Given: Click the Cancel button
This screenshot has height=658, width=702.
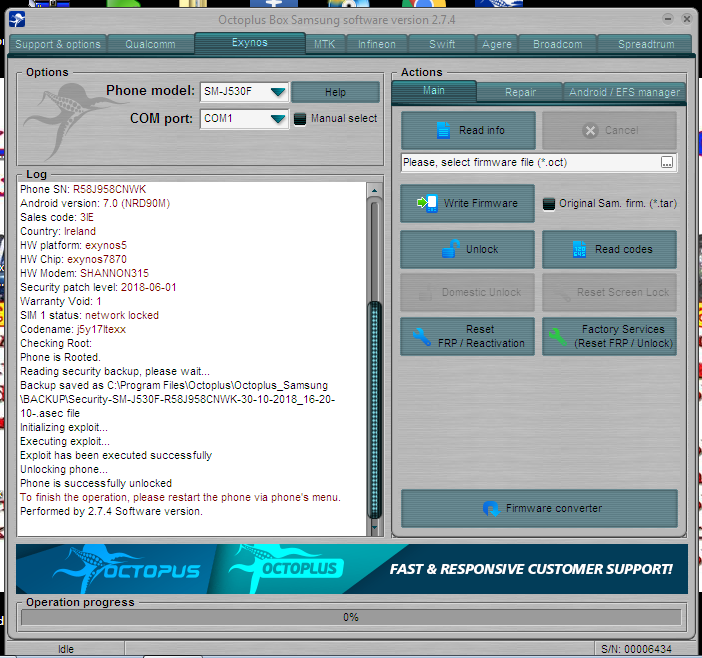Looking at the screenshot, I should [609, 130].
